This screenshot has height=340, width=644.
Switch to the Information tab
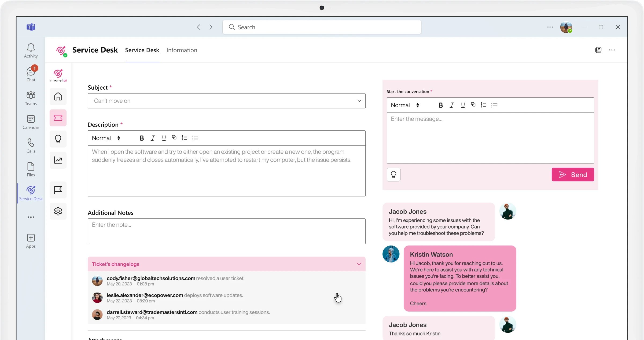click(x=182, y=50)
